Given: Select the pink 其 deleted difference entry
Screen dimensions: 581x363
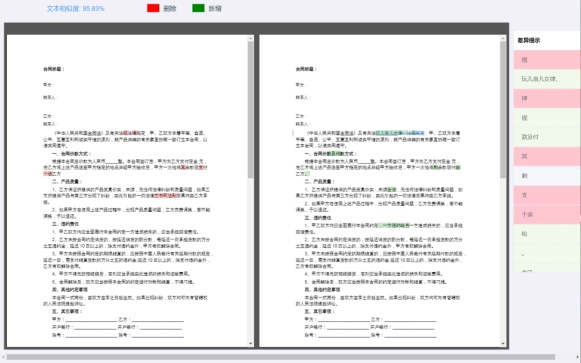Looking at the screenshot, I should tap(547, 156).
